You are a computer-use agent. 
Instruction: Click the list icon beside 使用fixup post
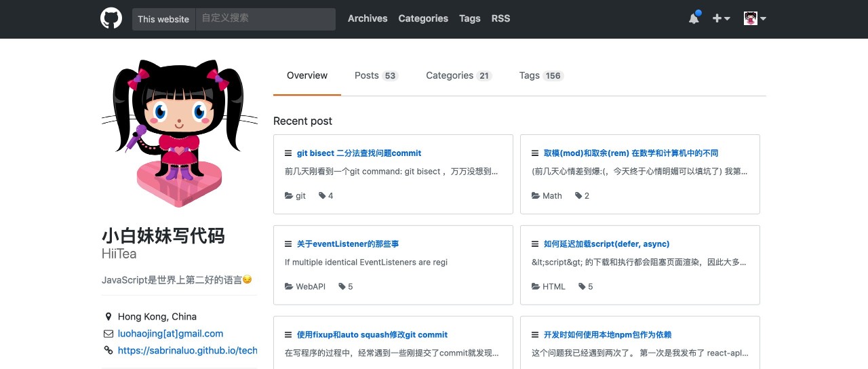click(288, 335)
